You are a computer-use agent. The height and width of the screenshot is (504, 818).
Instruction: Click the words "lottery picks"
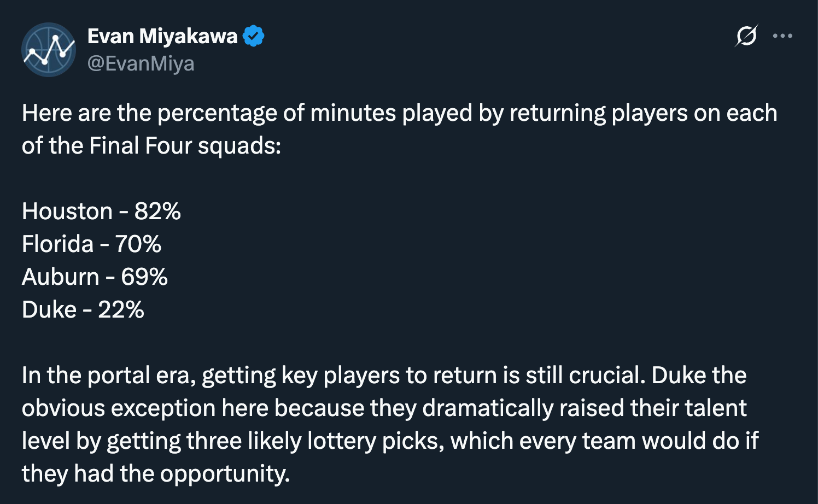pos(375,441)
